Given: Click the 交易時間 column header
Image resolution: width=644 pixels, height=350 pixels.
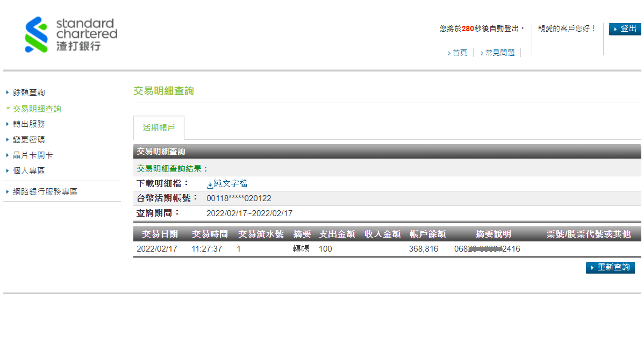Looking at the screenshot, I should pyautogui.click(x=210, y=234).
